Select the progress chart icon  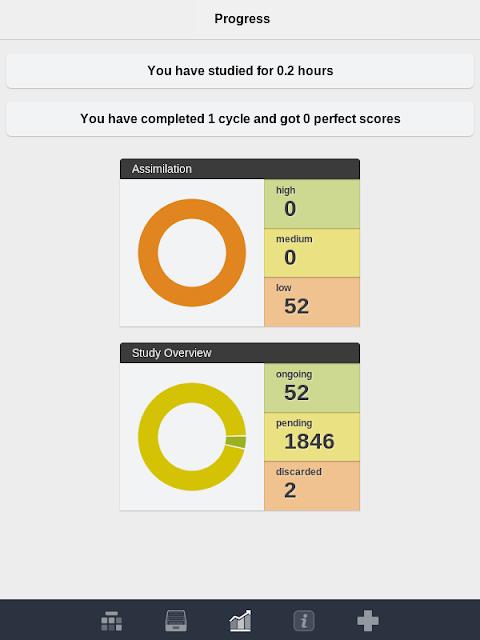click(x=240, y=621)
